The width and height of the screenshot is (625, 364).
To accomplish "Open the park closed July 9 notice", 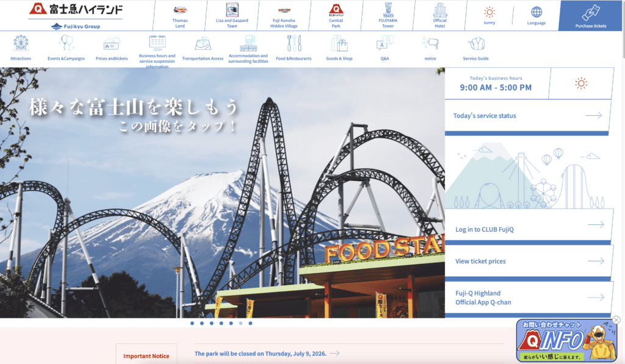I will pyautogui.click(x=267, y=353).
